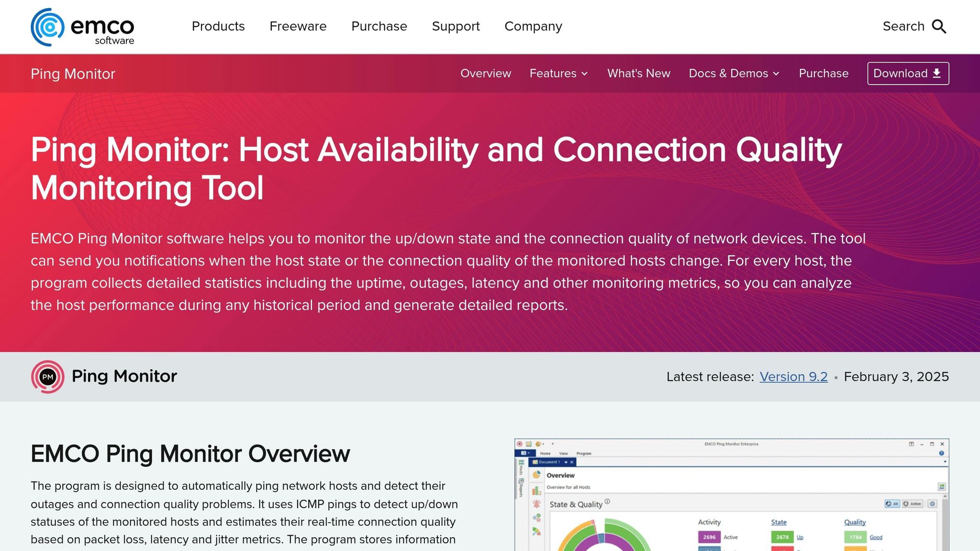Click the EMCO Ping Monitor Overview heading
Image resolution: width=980 pixels, height=551 pixels.
pos(190,453)
